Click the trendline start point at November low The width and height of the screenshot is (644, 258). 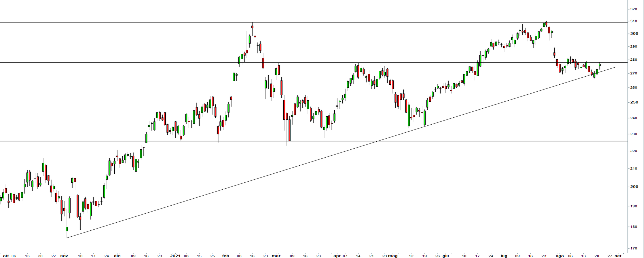(x=67, y=238)
